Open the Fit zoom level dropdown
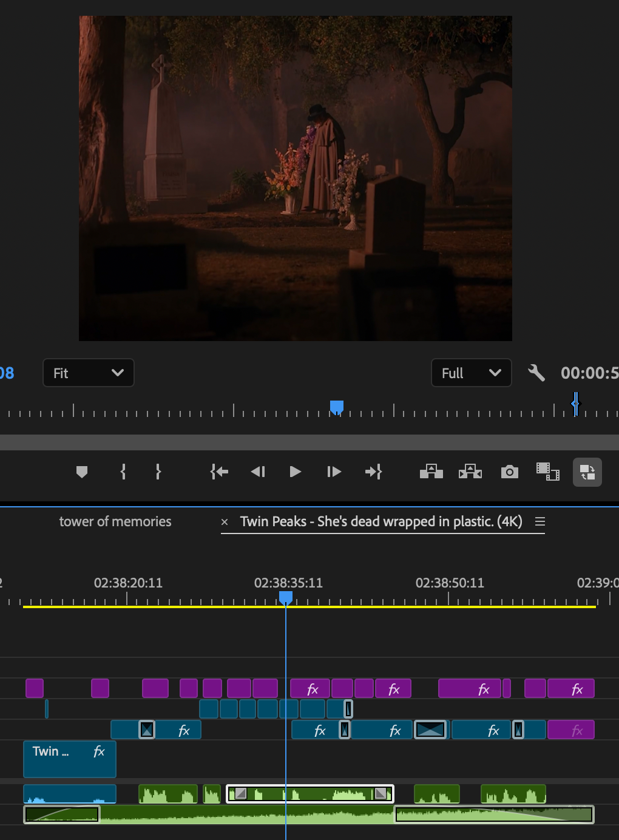The height and width of the screenshot is (840, 619). (x=89, y=373)
